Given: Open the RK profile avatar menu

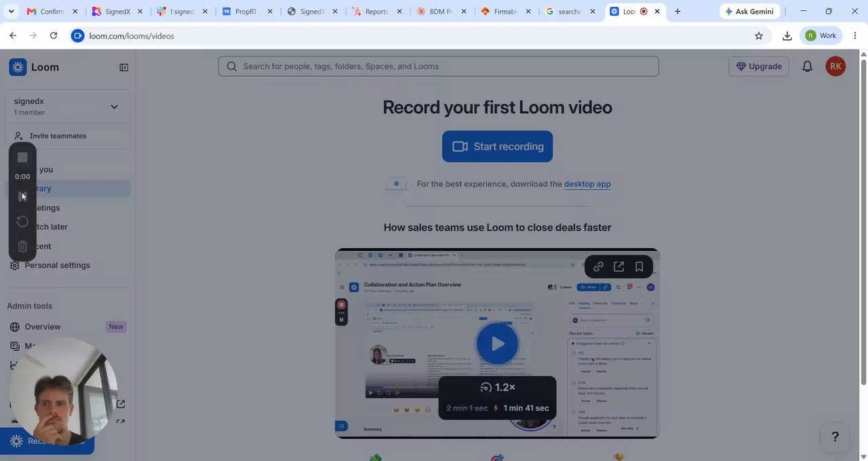Looking at the screenshot, I should (x=835, y=66).
